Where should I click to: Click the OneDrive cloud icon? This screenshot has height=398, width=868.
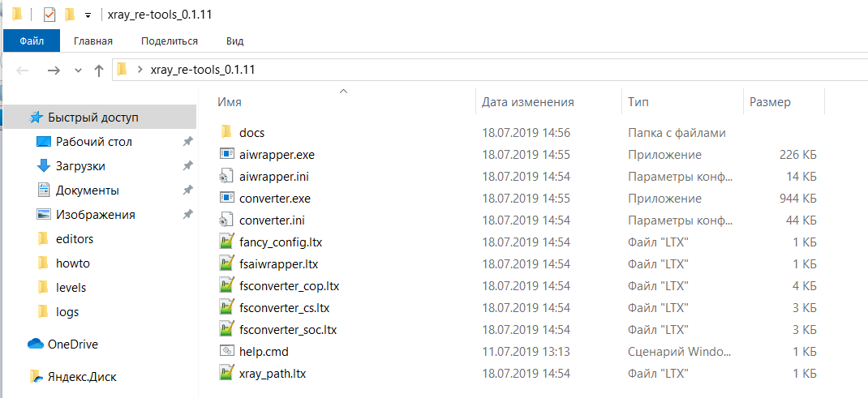point(36,344)
